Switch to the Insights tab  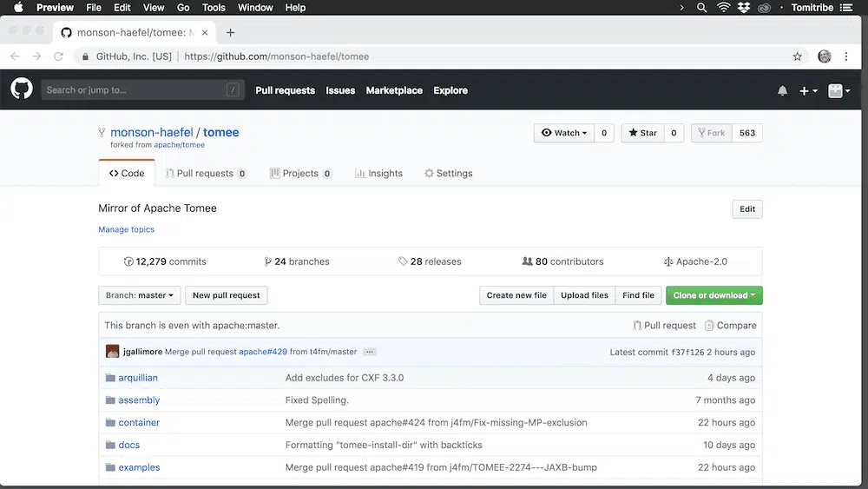tap(378, 174)
